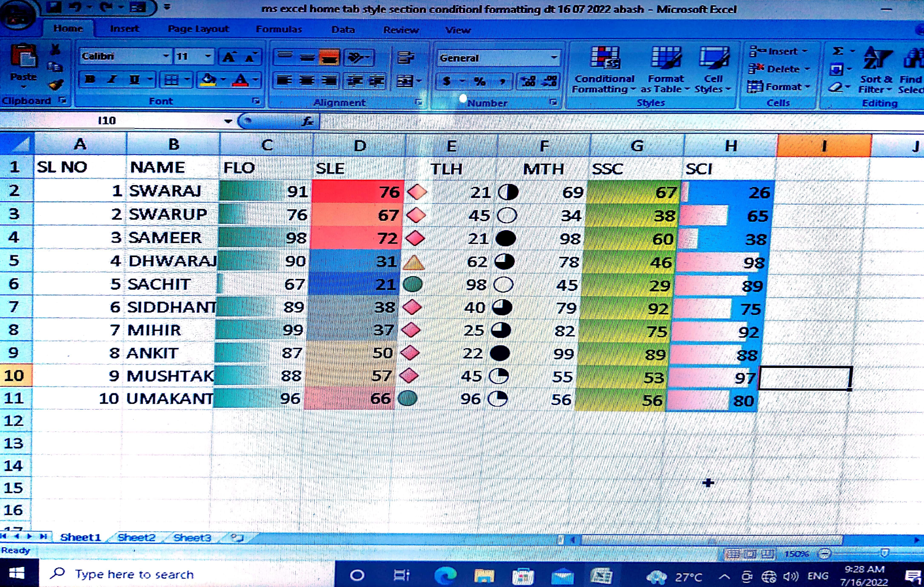This screenshot has width=924, height=587.
Task: Switch to the Page Layout tab
Action: pyautogui.click(x=198, y=29)
